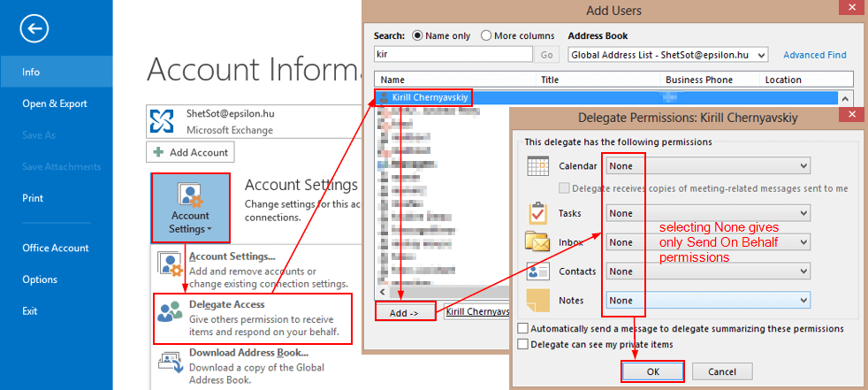Click the Inbox folder envelope icon
Viewport: 868px width, 390px height.
click(x=537, y=242)
